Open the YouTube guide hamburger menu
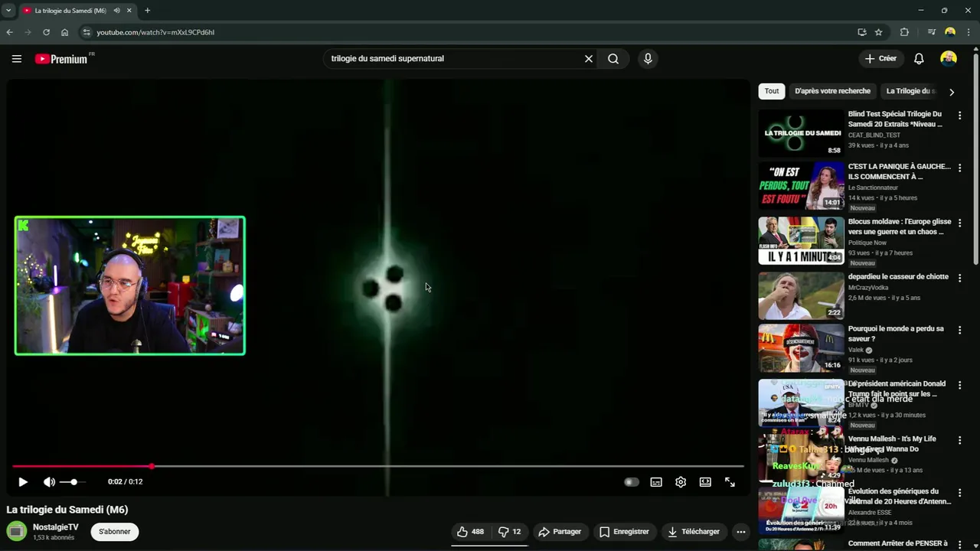 click(16, 59)
